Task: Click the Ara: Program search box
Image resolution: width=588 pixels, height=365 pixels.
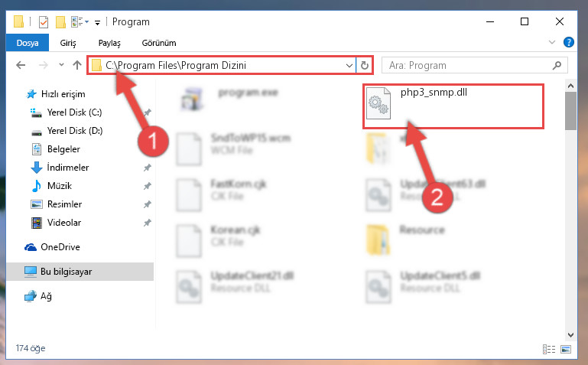Action: (x=474, y=65)
